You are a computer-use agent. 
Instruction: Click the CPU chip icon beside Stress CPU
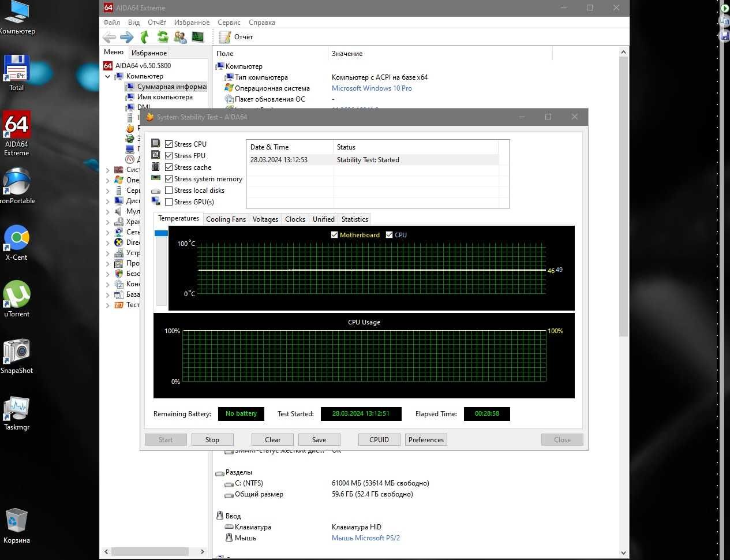tap(156, 143)
